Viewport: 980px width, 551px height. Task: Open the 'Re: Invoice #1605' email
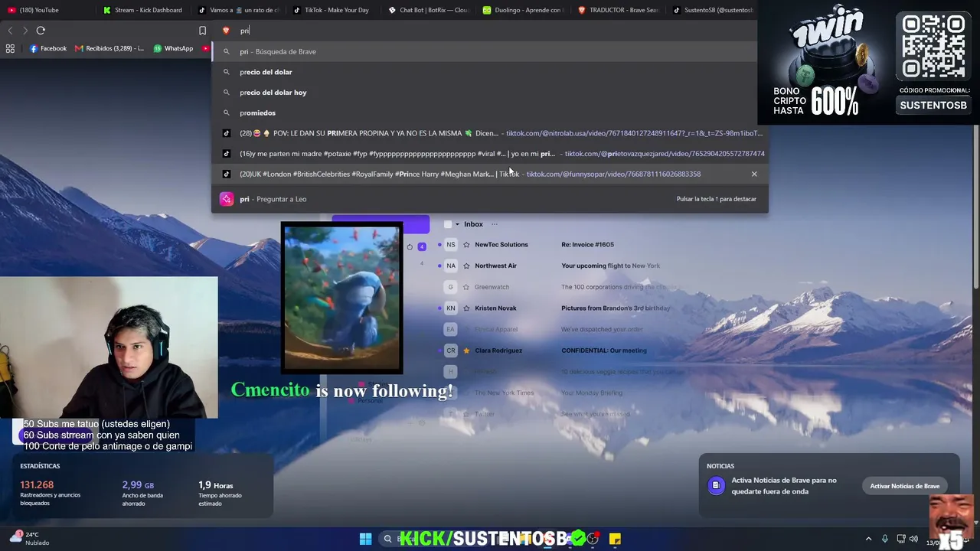587,245
